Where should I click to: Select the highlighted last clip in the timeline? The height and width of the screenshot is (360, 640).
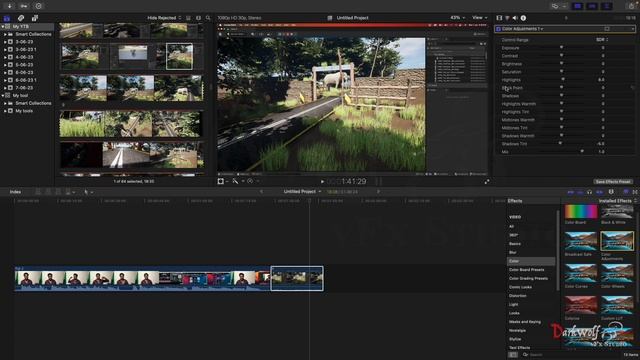coord(297,278)
